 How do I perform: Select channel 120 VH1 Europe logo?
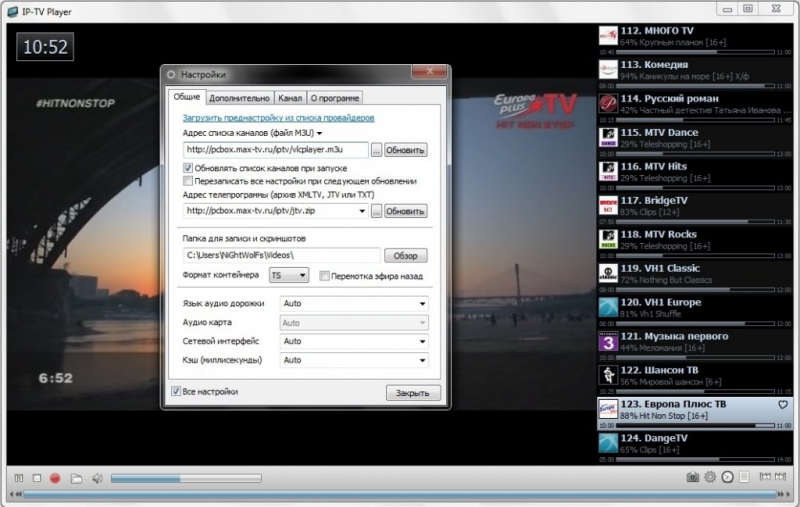coord(608,307)
